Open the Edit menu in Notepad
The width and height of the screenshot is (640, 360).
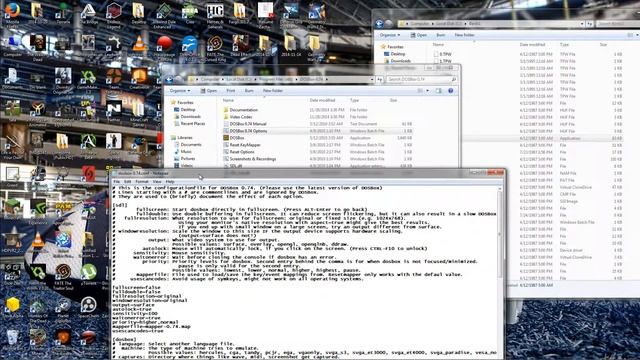[127, 181]
